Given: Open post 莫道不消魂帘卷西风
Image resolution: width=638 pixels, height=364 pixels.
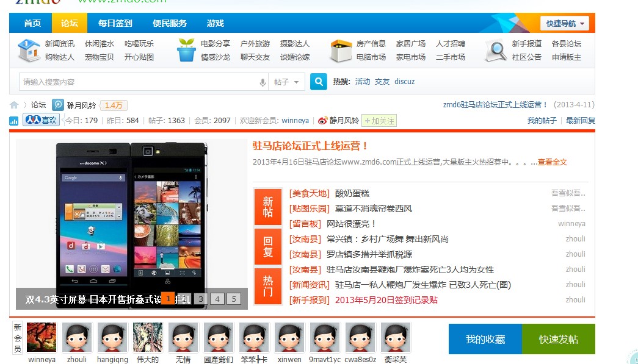Looking at the screenshot, I should tap(374, 209).
